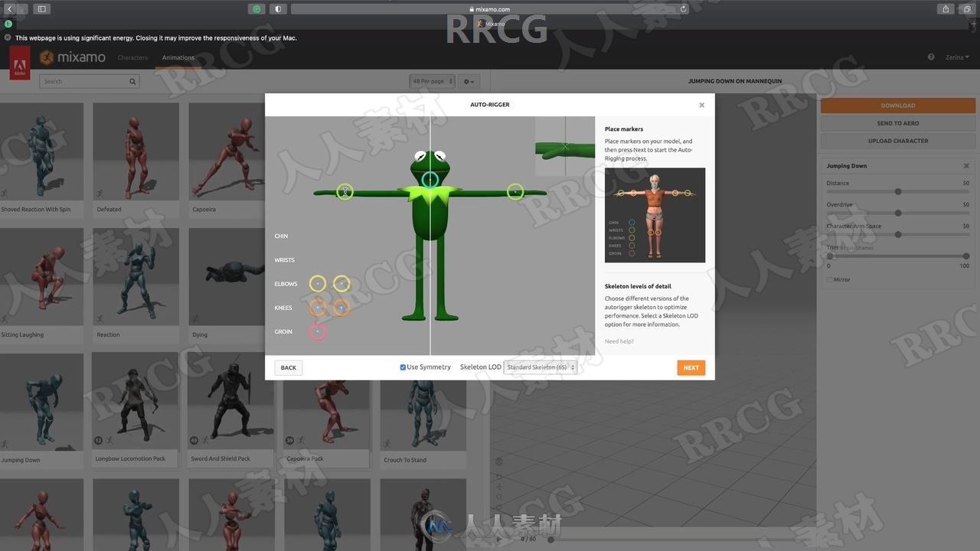Click Safari show tabs overview icon
980x551 pixels.
pyautogui.click(x=968, y=9)
